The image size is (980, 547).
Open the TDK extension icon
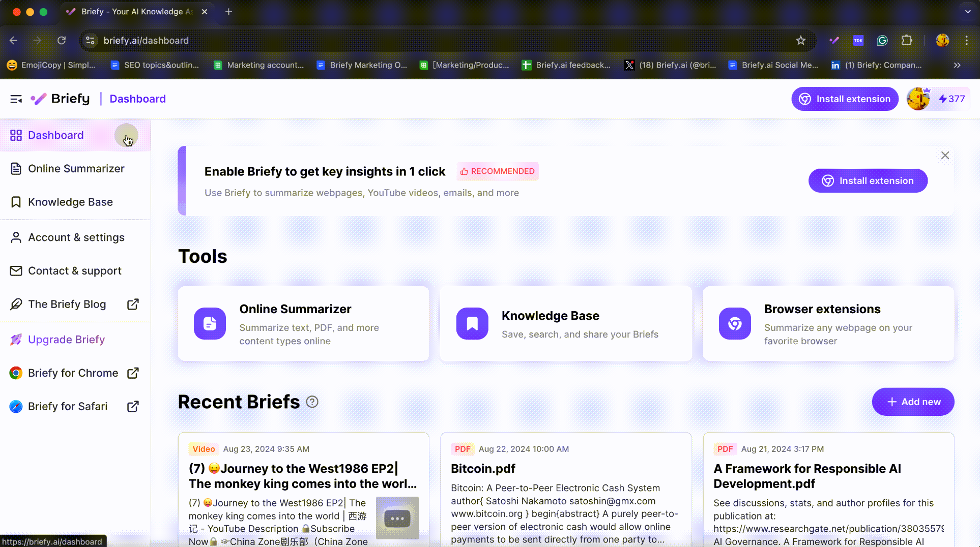coord(858,40)
